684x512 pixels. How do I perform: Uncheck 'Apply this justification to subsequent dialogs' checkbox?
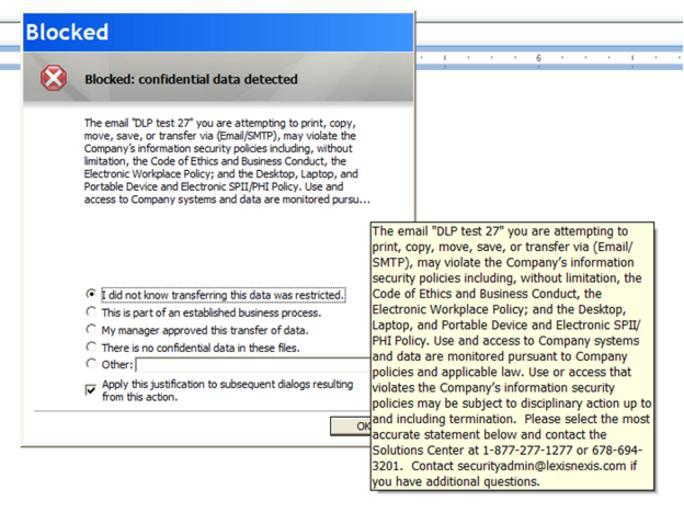coord(92,390)
